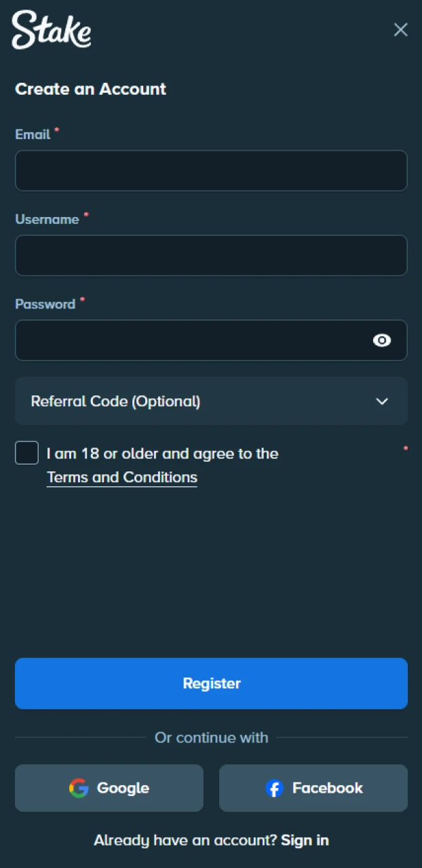
Task: Click the Facebook "f" logo icon
Action: pos(274,788)
